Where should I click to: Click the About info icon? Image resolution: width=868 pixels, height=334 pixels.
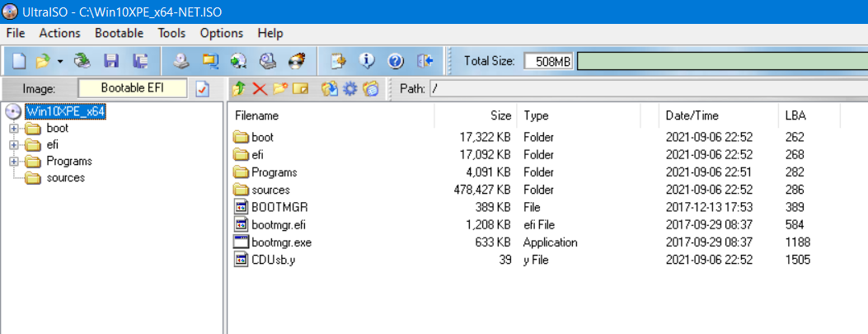pyautogui.click(x=367, y=61)
